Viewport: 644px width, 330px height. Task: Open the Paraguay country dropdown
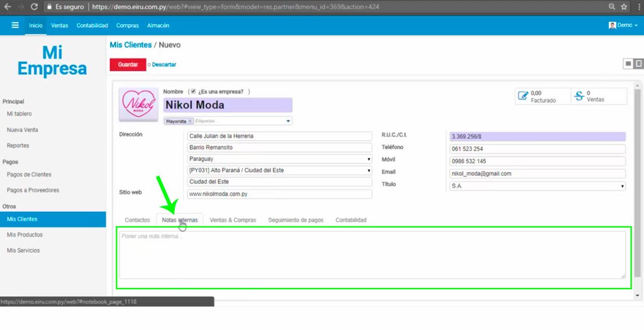point(279,159)
